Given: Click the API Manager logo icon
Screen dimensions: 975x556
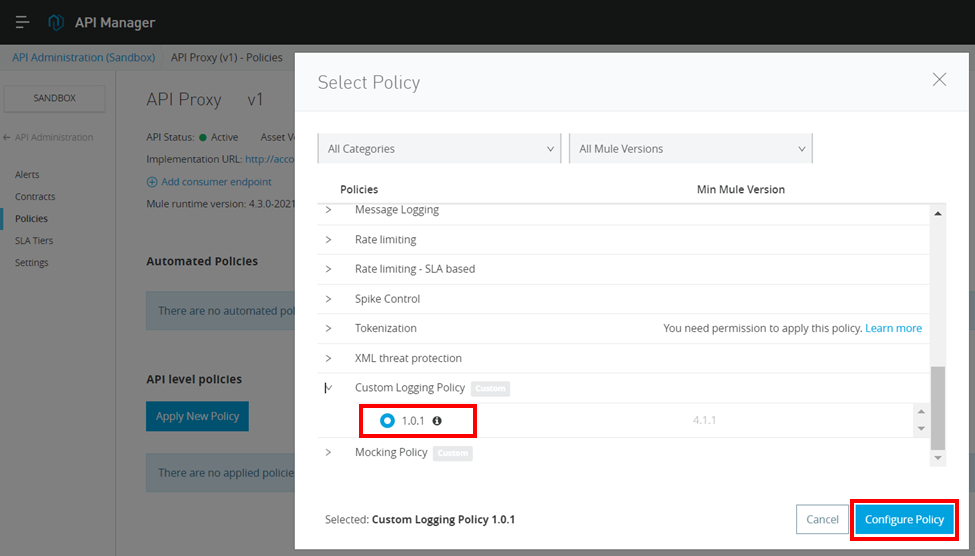Looking at the screenshot, I should pyautogui.click(x=56, y=22).
